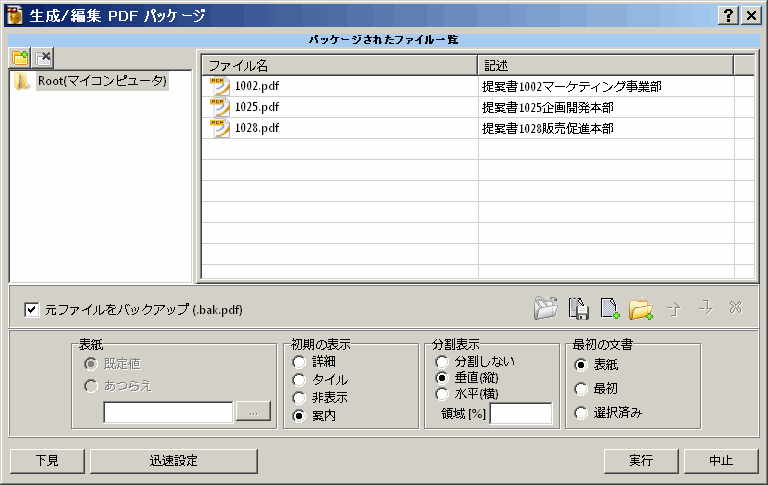Click description 提案書1025企画開発本部

[548, 108]
